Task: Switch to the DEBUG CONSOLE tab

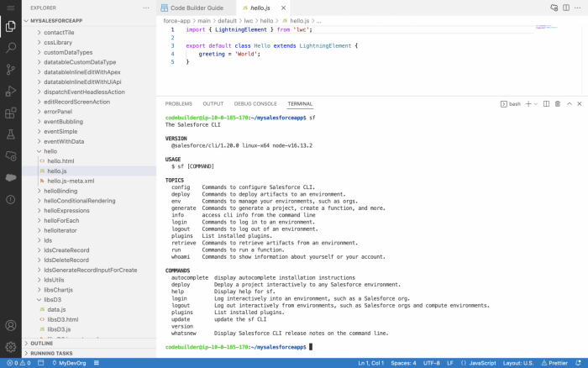Action: tap(254, 103)
